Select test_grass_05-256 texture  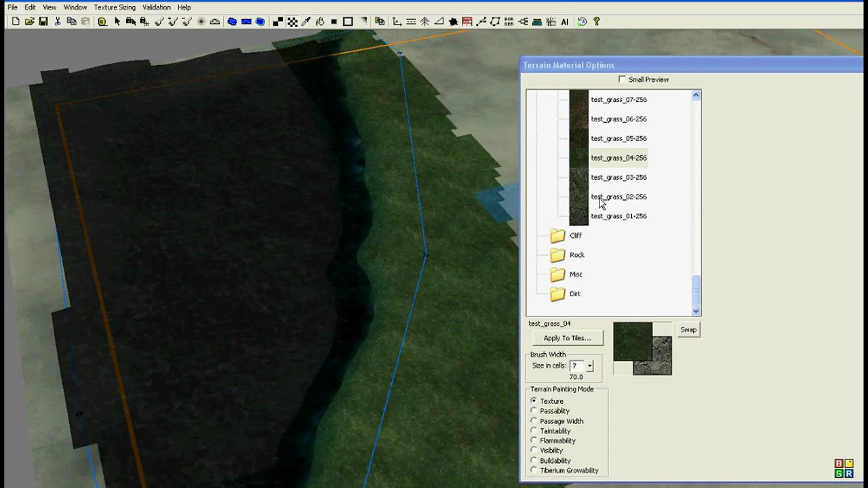click(x=618, y=138)
